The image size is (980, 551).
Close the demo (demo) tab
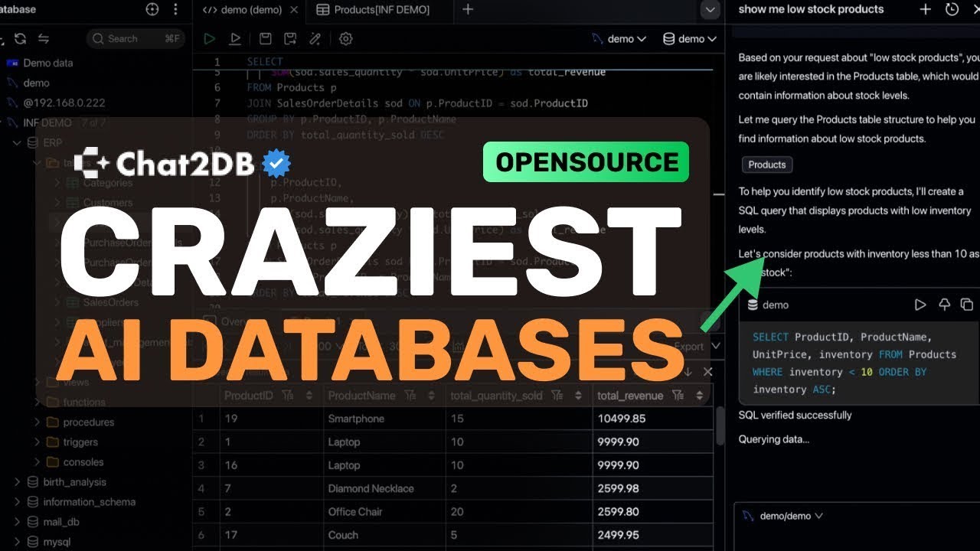(296, 10)
